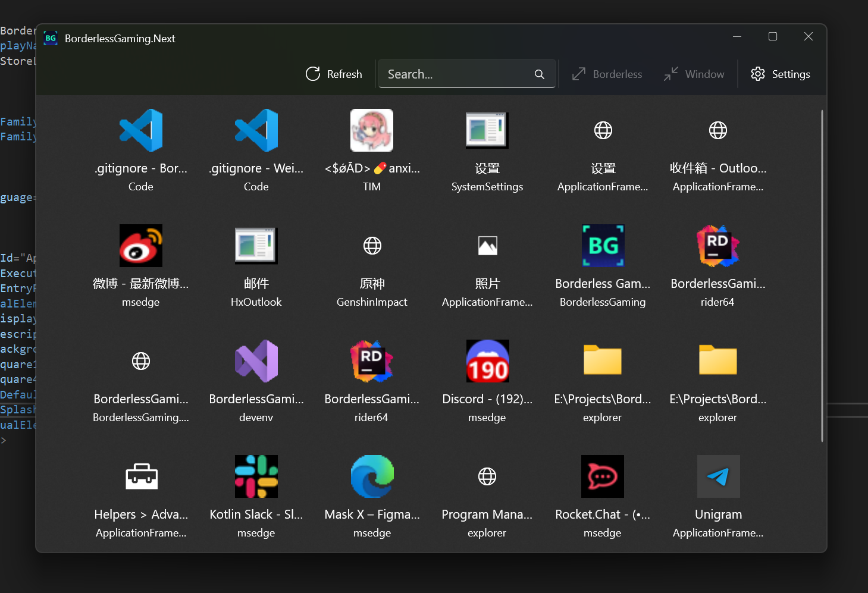Select the SystemSettings 设置 icon
This screenshot has height=593, width=868.
[487, 130]
